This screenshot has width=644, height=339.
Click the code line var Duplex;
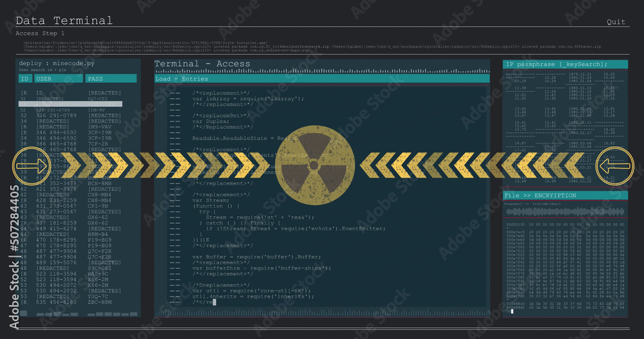[x=211, y=121]
